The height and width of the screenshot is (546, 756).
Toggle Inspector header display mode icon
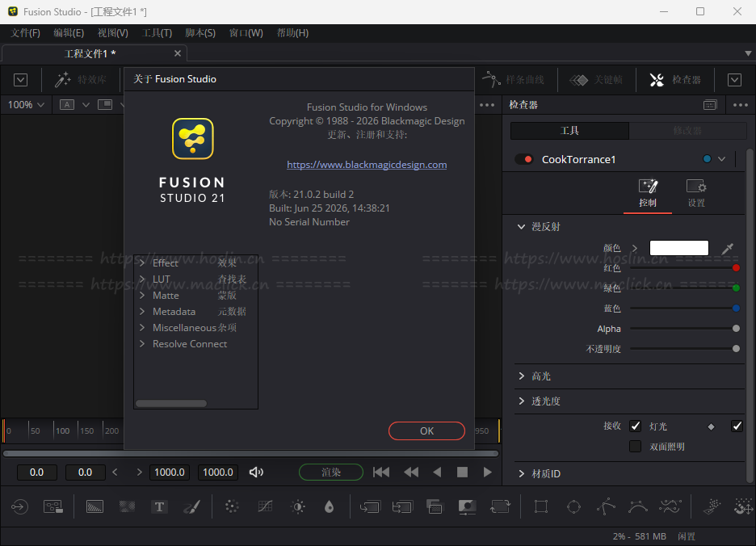point(710,105)
